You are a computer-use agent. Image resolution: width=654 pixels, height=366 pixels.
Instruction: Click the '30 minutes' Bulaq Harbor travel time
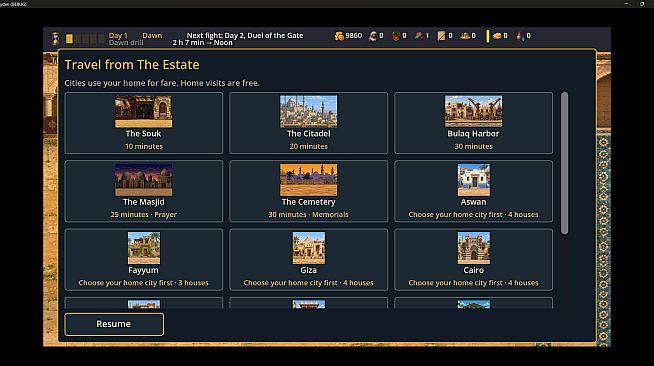[x=473, y=146]
